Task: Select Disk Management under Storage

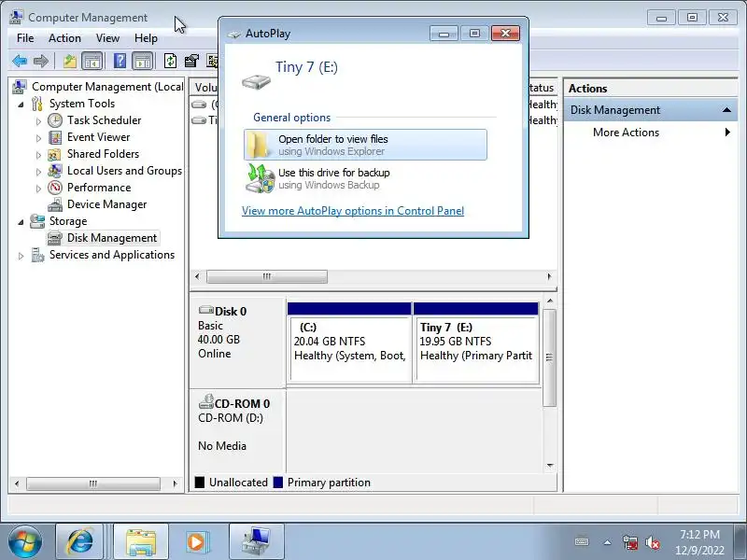Action: (112, 238)
